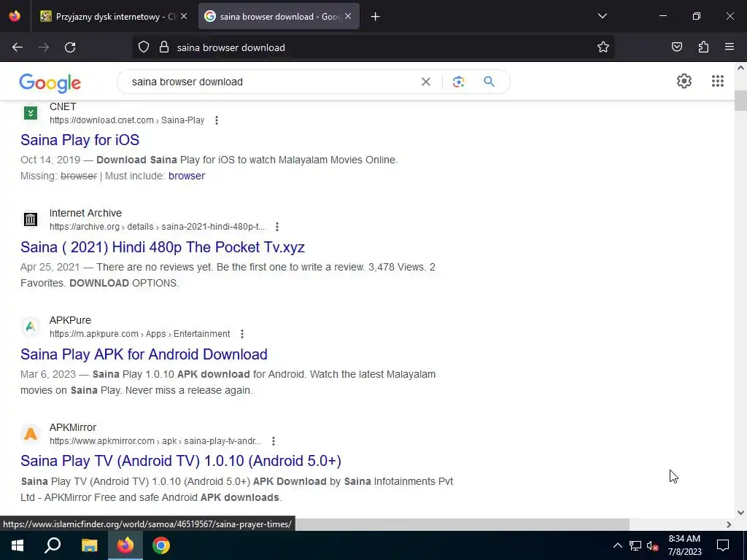The image size is (747, 560).
Task: Click the m.apkpure.com URL text
Action: pos(139,334)
